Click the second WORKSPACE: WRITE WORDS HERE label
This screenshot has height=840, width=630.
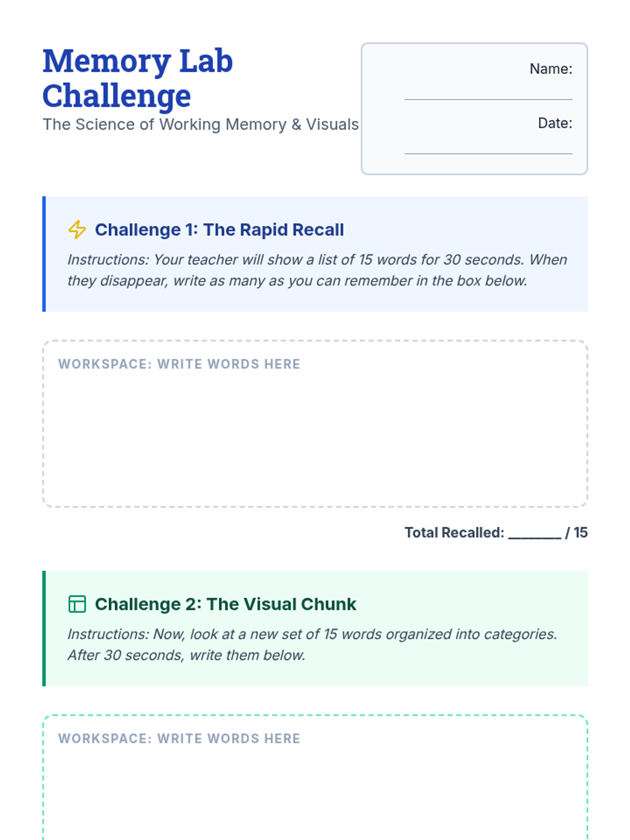click(179, 738)
